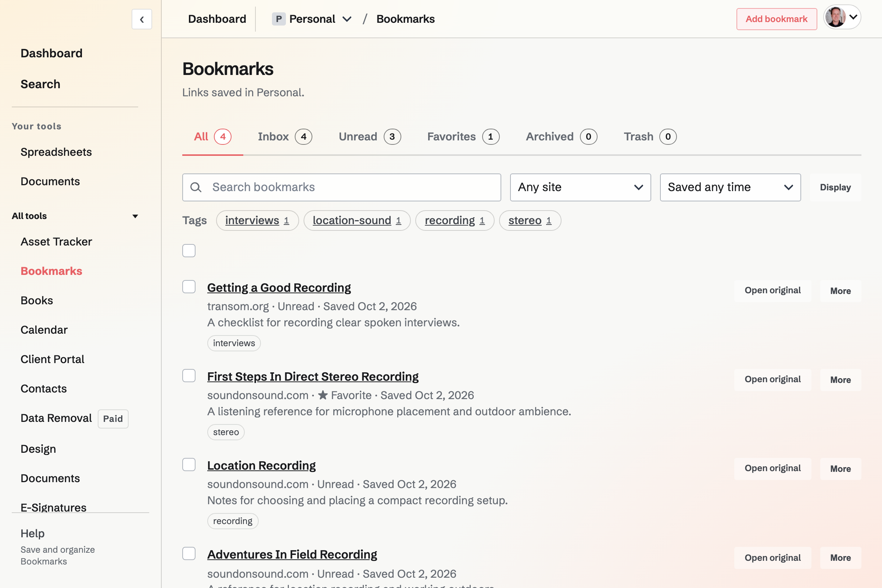Open the Help section in sidebar
This screenshot has width=882, height=588.
pos(33,533)
